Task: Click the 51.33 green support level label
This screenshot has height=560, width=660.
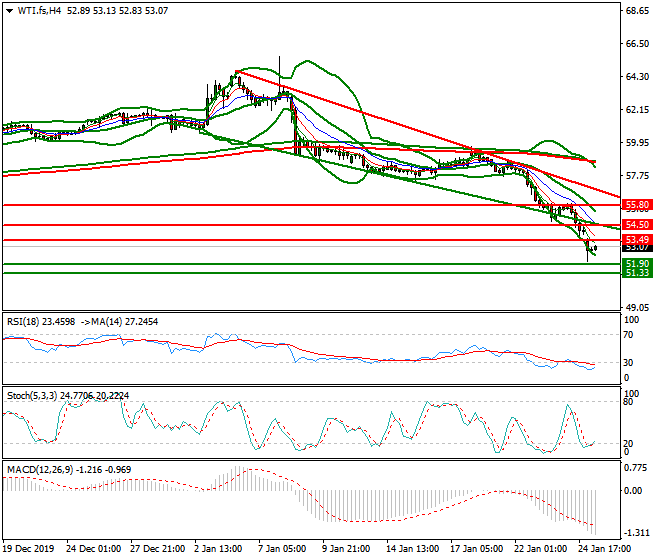Action: pyautogui.click(x=637, y=273)
